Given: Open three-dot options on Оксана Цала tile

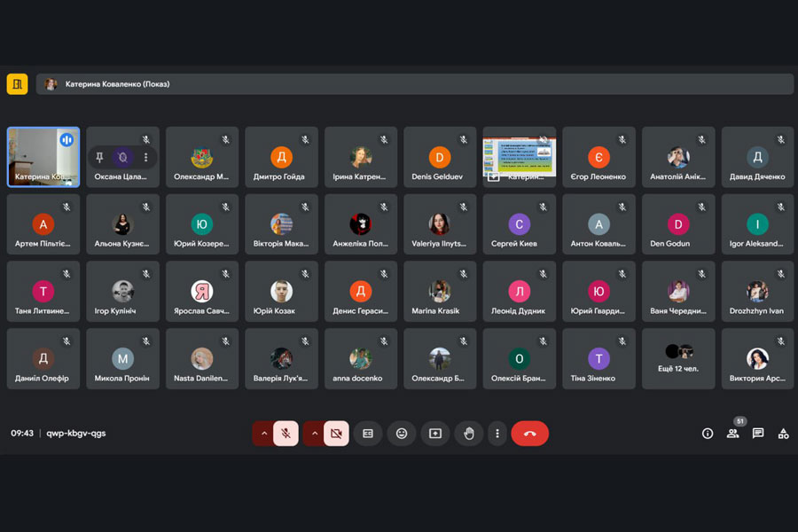Looking at the screenshot, I should 146,157.
